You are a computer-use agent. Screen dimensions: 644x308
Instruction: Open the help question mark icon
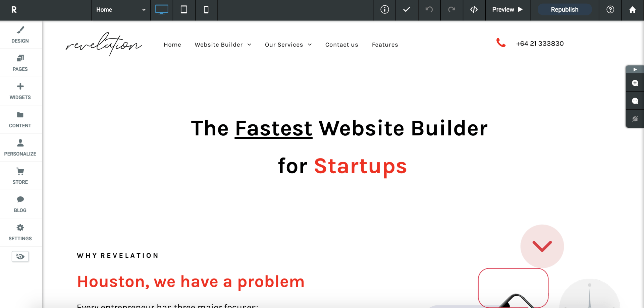click(x=610, y=10)
